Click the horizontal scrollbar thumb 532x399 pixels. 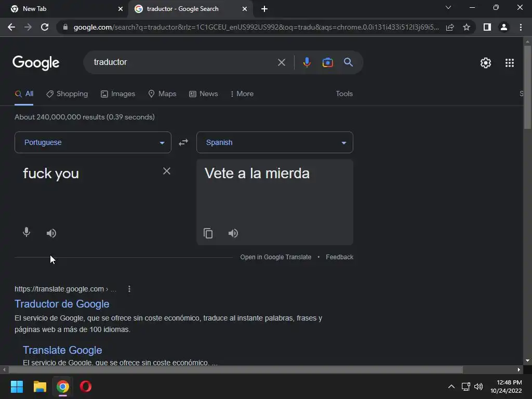[x=236, y=369]
